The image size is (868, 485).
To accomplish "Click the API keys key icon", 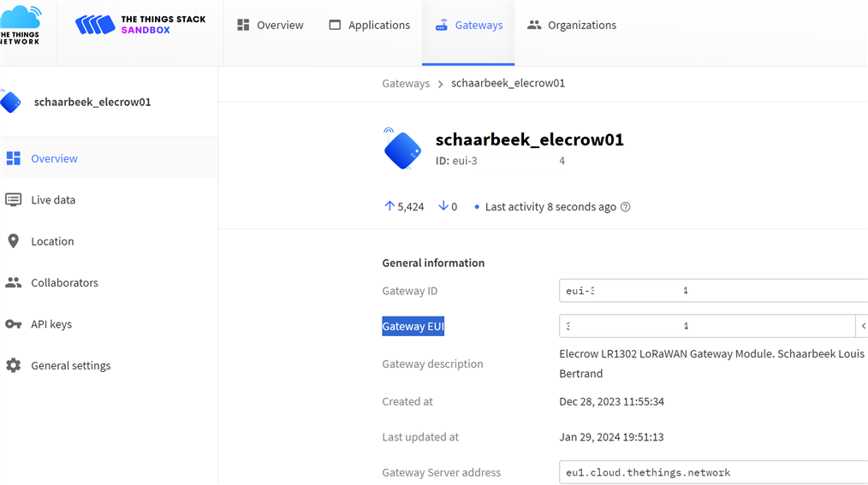I will point(14,324).
